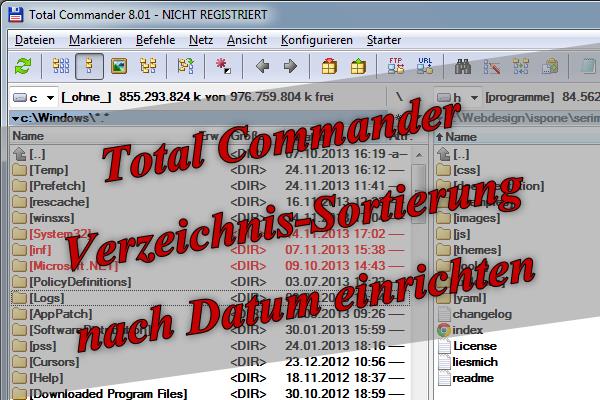
Task: Click the Unpack files icon
Action: [358, 66]
